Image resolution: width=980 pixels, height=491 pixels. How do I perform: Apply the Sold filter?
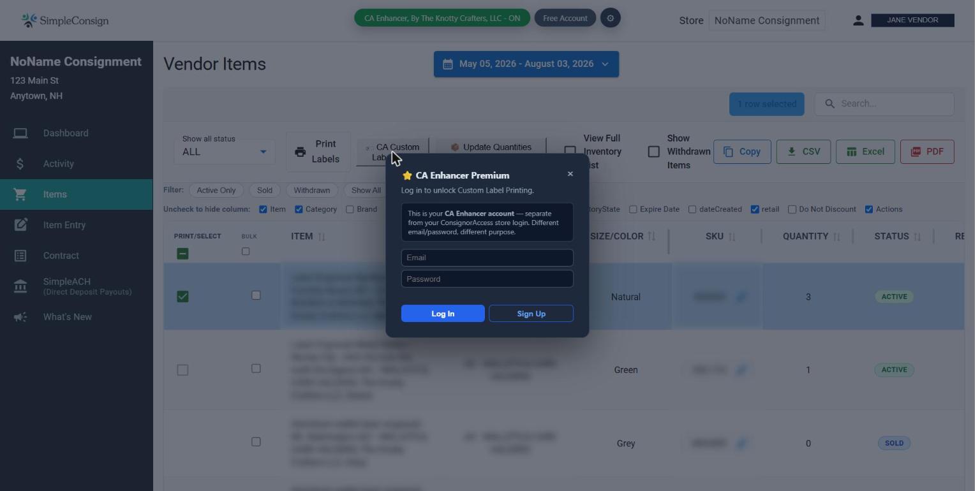pyautogui.click(x=265, y=191)
